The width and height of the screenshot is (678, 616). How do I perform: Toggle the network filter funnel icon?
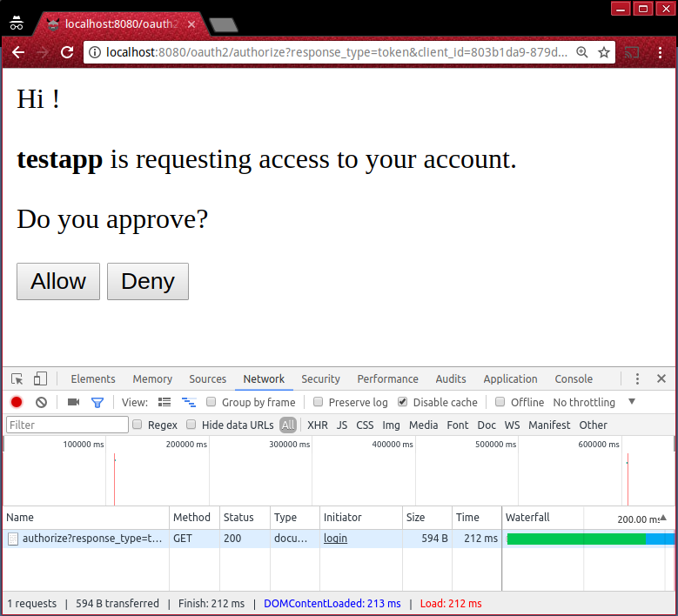[x=97, y=402]
